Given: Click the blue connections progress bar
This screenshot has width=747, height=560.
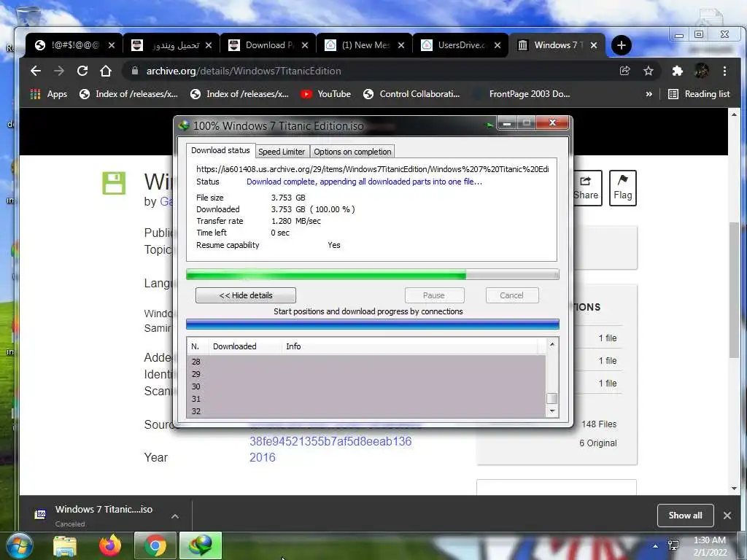Looking at the screenshot, I should [x=372, y=324].
